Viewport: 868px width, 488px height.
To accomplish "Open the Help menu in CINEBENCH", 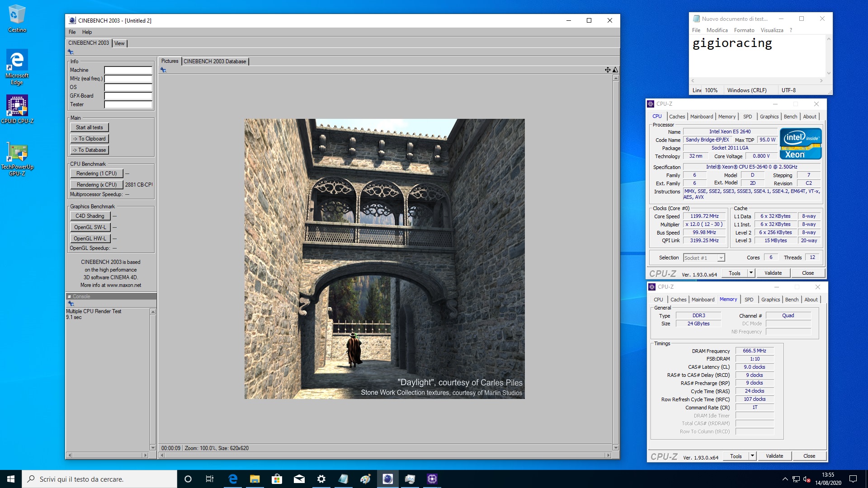I will coord(87,32).
